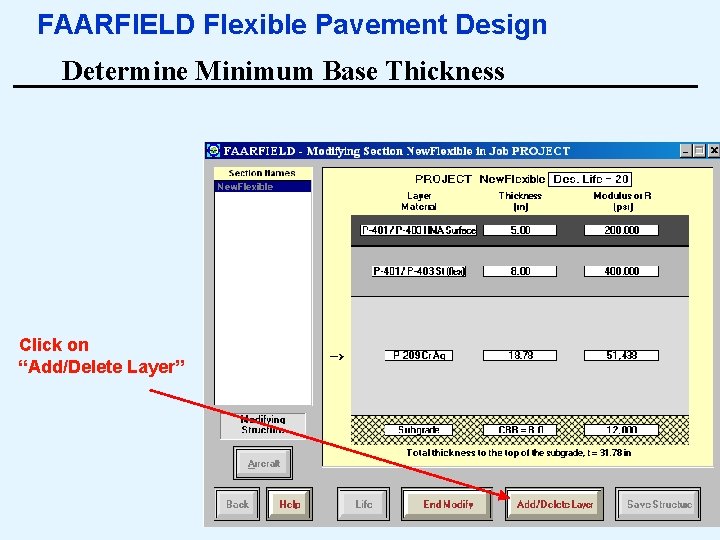Click the Layer Material column header
The image size is (720, 540).
coord(419,201)
